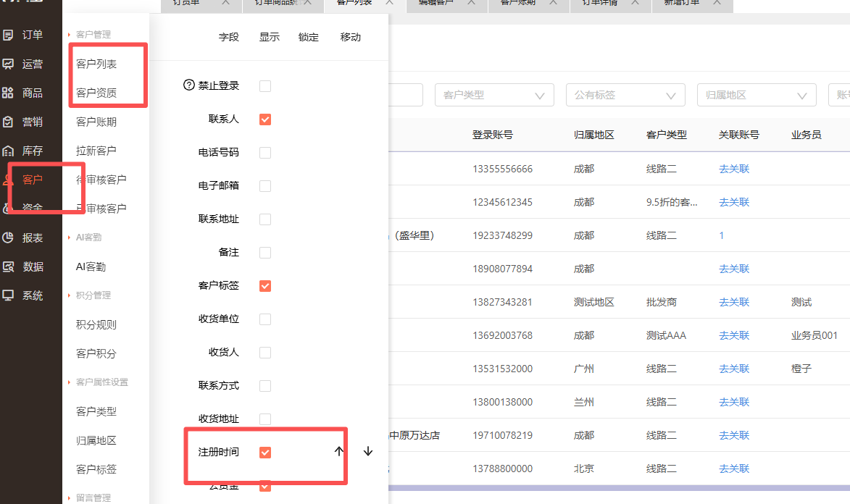850x504 pixels.
Task: Open the 报表 section in the sidebar
Action: click(22, 238)
